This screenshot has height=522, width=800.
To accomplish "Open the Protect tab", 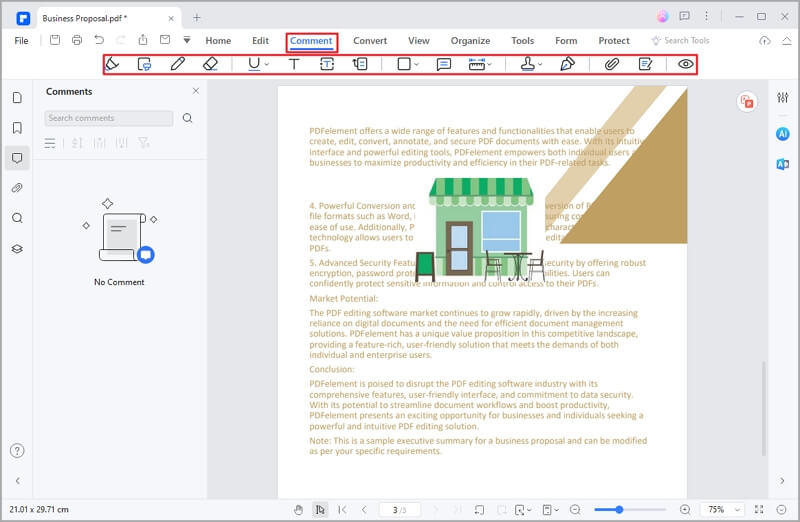I will pyautogui.click(x=614, y=41).
